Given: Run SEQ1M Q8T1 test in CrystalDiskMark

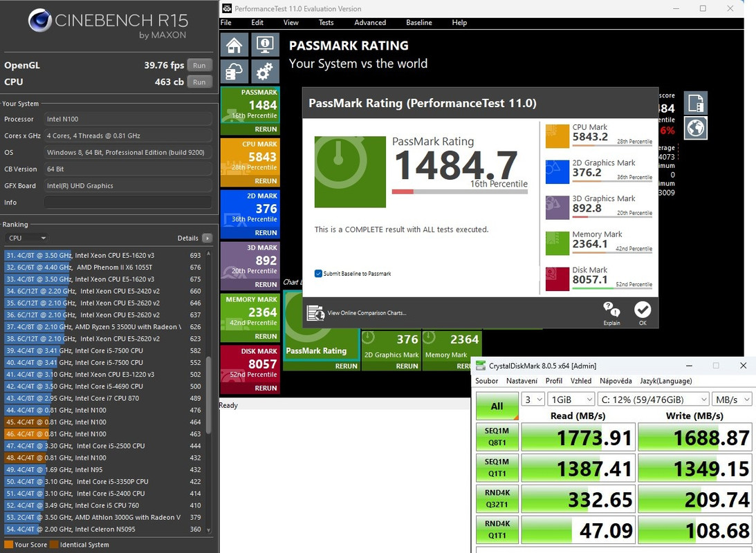Looking at the screenshot, I should coord(497,437).
